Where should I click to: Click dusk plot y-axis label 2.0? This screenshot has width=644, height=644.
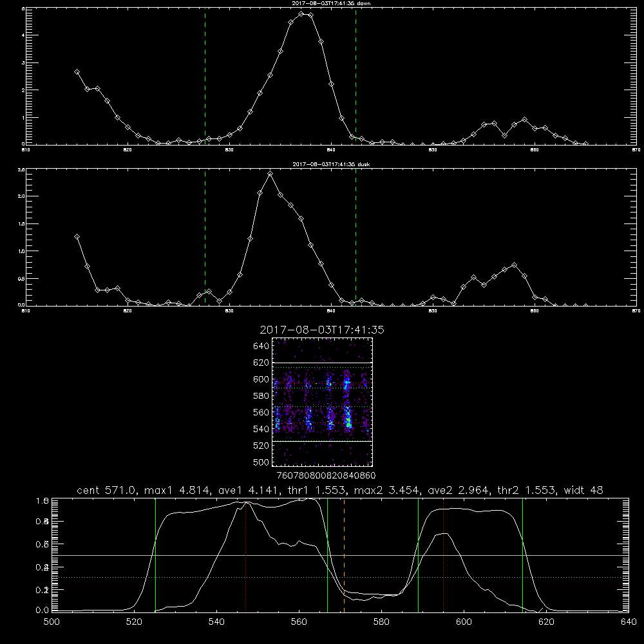tap(22, 196)
